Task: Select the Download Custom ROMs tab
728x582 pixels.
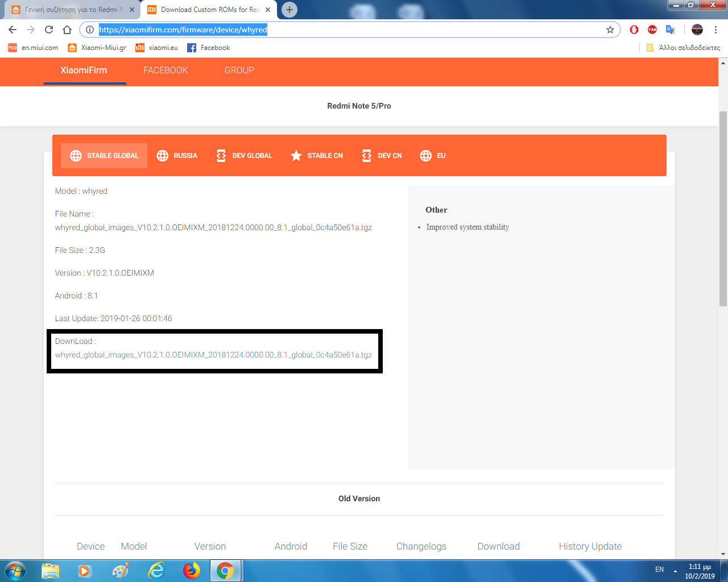Action: (x=208, y=10)
